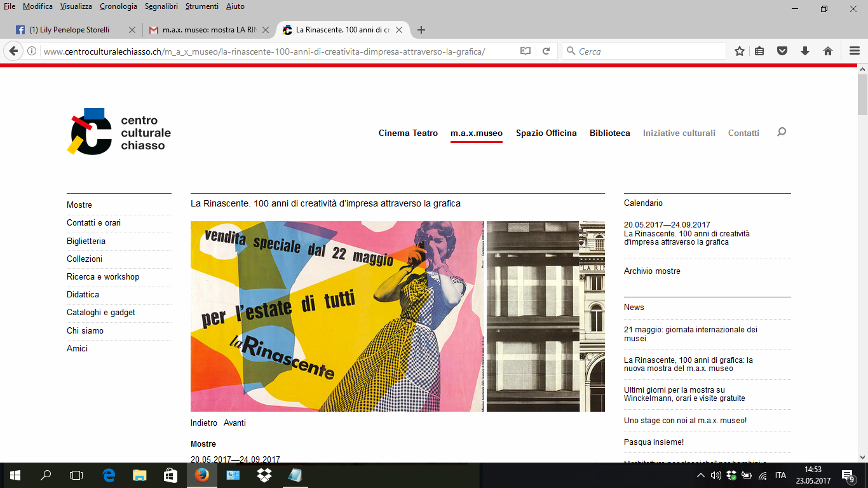Image resolution: width=868 pixels, height=488 pixels.
Task: Switch to the Gmail m.a.x. museo tab
Action: tap(202, 30)
